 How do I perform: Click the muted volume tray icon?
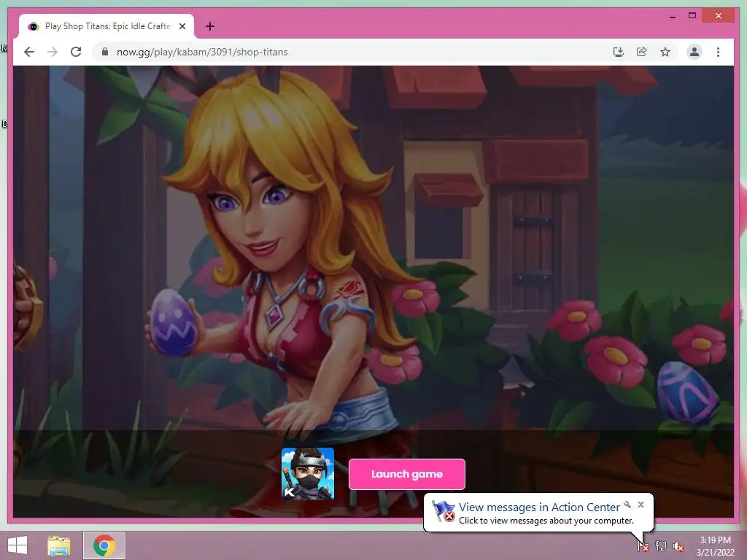678,546
